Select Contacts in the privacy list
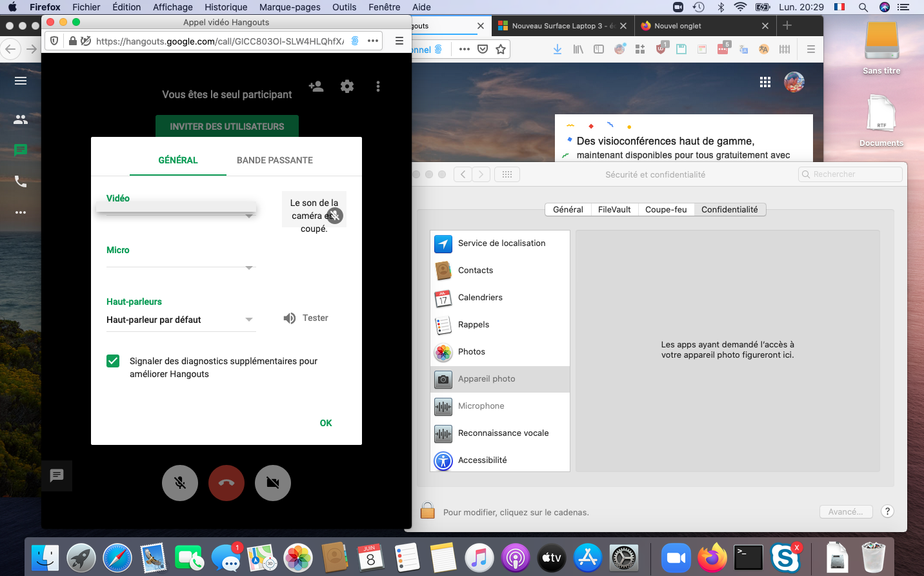Image resolution: width=924 pixels, height=576 pixels. coord(500,271)
